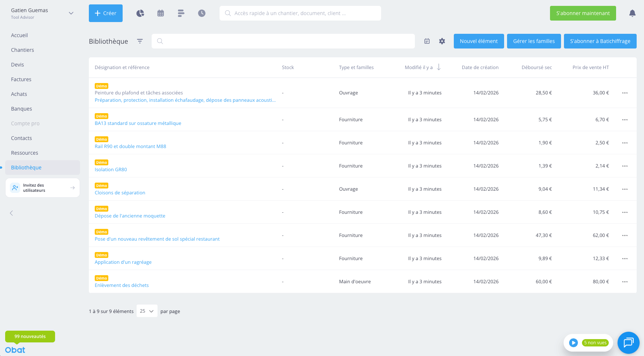The width and height of the screenshot is (644, 356).
Task: Open the chat support bubble
Action: pyautogui.click(x=628, y=342)
